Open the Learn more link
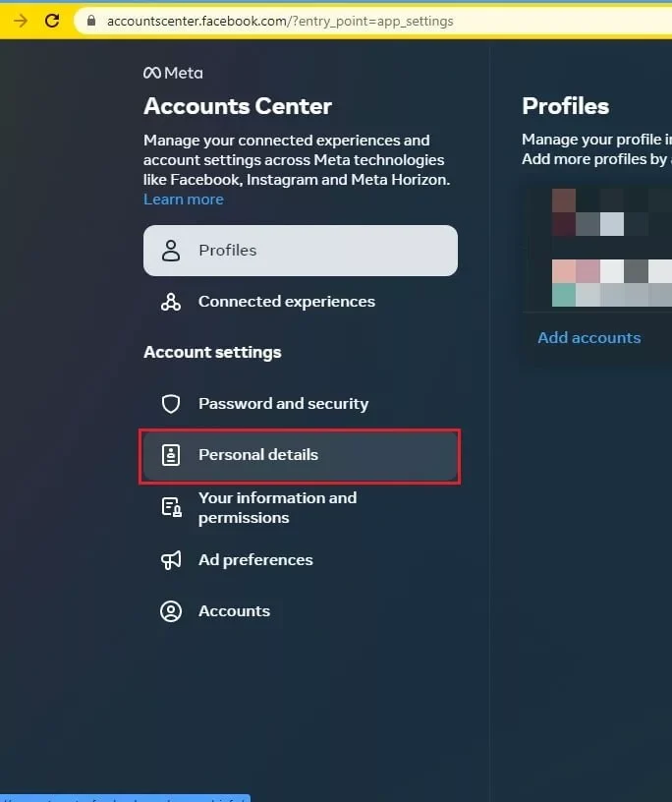Viewport: 672px width, 802px height. pos(184,200)
